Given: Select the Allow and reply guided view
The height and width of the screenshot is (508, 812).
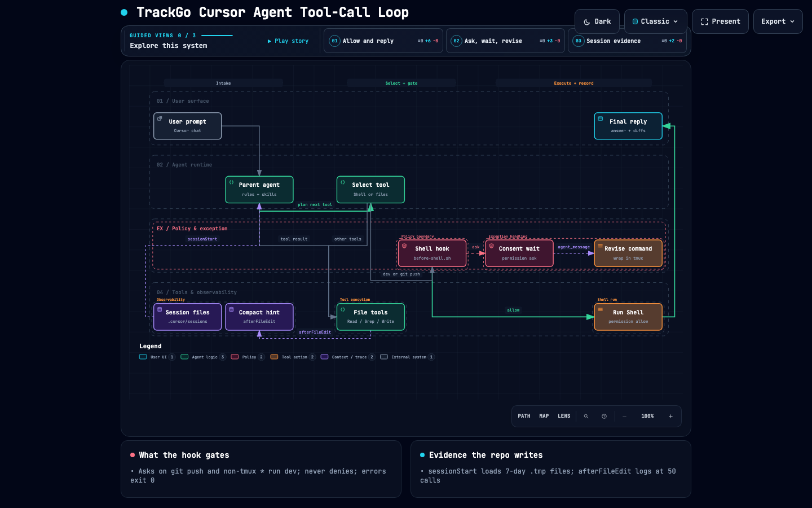Looking at the screenshot, I should coord(385,41).
